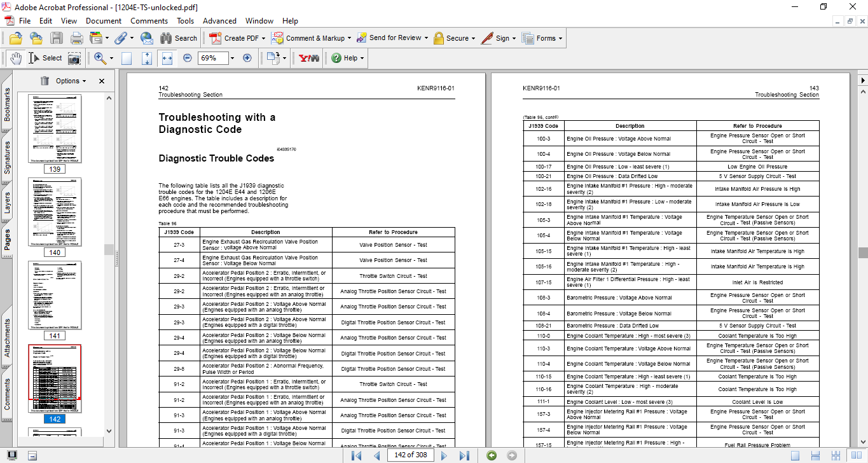Open the zoom percentage dropdown

232,58
